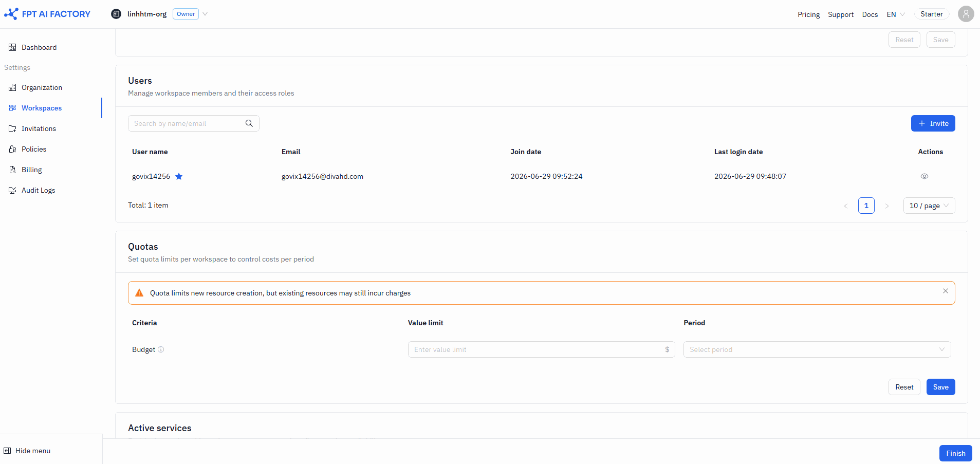
Task: Go to Dashboard in sidebar
Action: coord(39,47)
